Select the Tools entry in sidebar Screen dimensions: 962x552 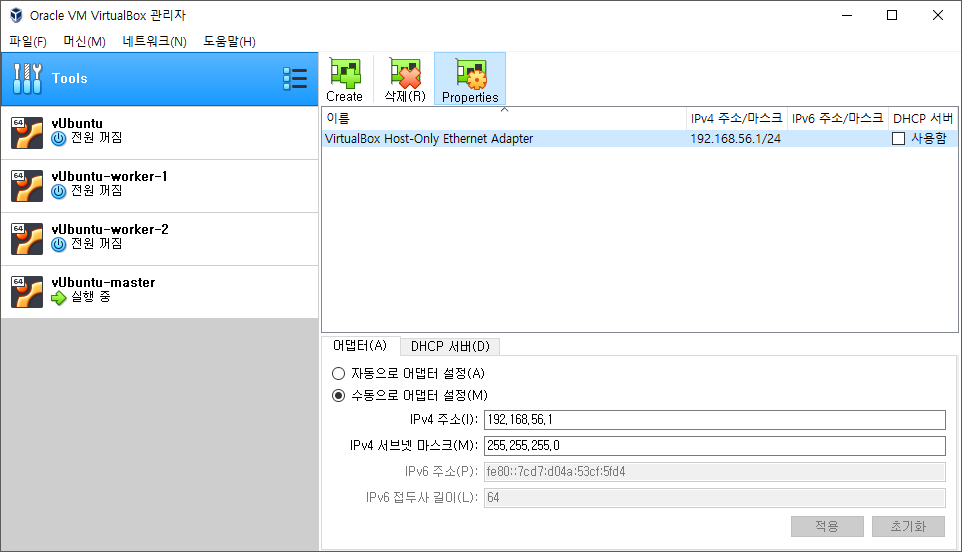click(160, 79)
